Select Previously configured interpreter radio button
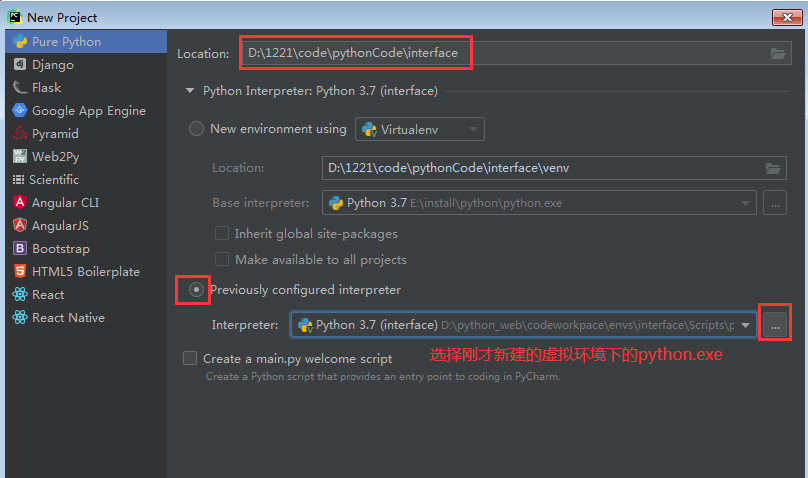808x478 pixels. (x=196, y=289)
